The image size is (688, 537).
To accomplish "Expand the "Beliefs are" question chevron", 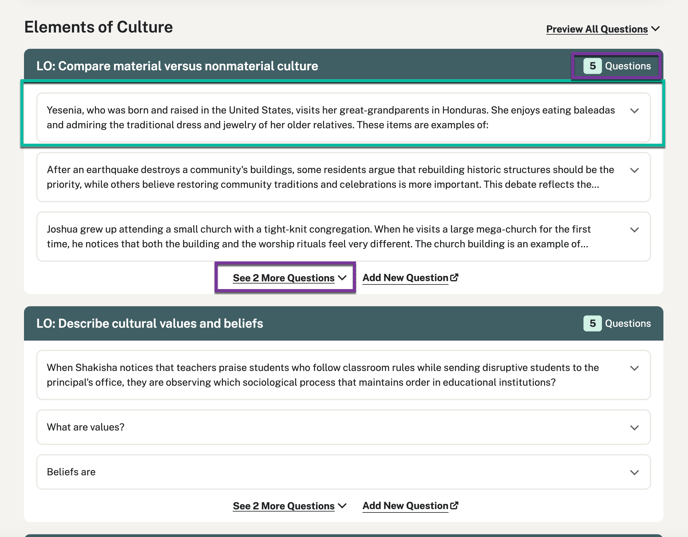I will 634,473.
